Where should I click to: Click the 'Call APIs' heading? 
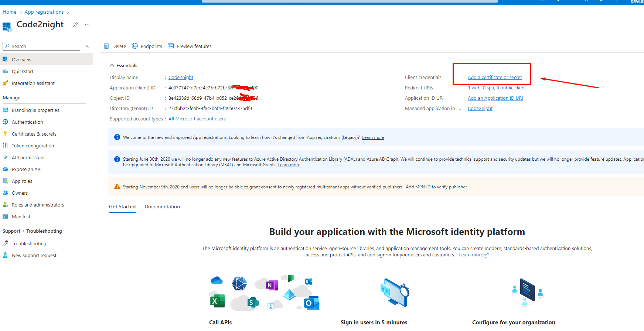point(221,322)
